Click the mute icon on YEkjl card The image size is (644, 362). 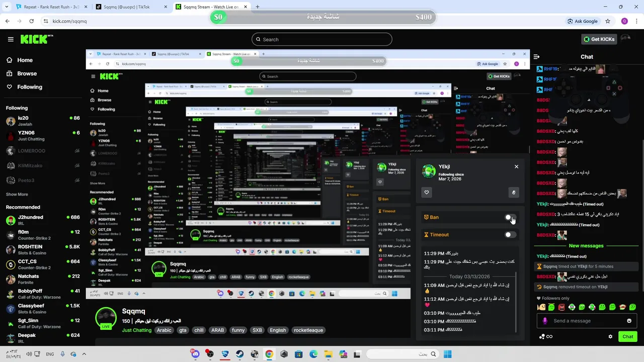514,192
